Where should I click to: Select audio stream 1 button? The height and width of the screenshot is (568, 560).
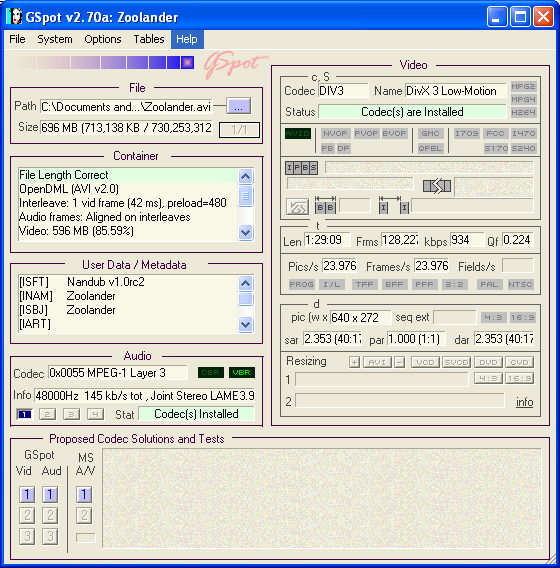click(24, 414)
